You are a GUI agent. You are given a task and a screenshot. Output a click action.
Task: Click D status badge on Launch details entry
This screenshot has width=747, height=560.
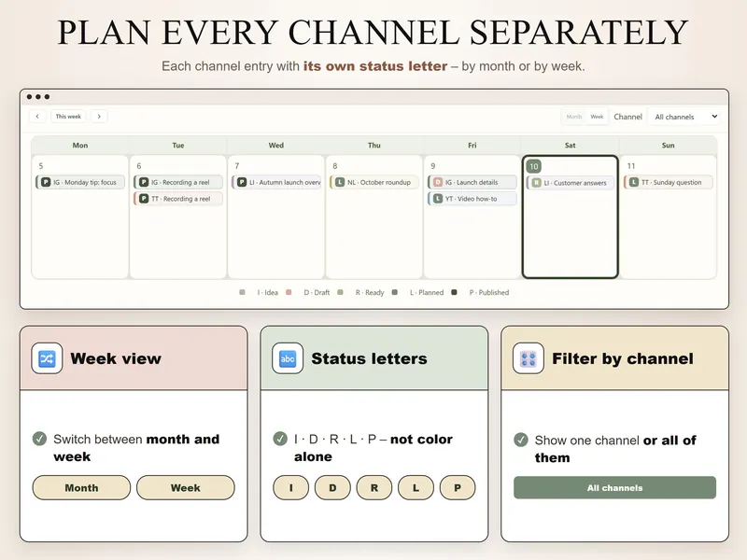(x=438, y=182)
